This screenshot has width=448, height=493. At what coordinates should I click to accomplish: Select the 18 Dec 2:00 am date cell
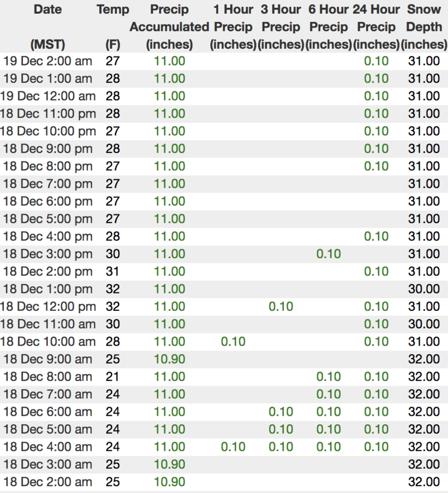click(48, 482)
